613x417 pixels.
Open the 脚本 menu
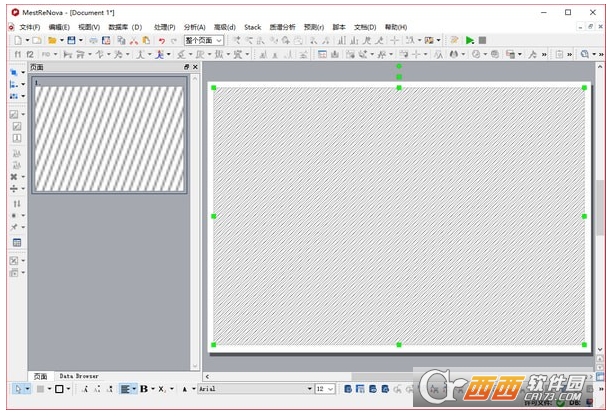339,27
